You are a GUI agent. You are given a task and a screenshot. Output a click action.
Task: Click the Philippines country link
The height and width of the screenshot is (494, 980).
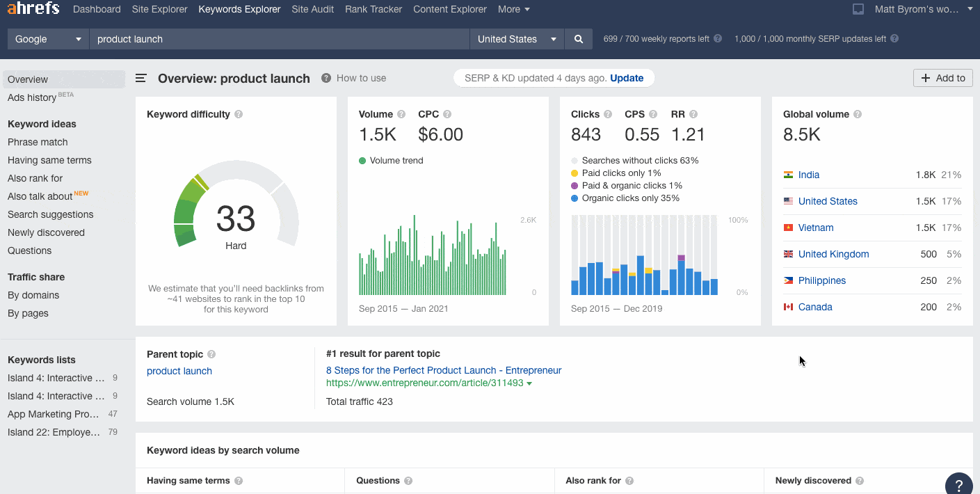pyautogui.click(x=822, y=280)
